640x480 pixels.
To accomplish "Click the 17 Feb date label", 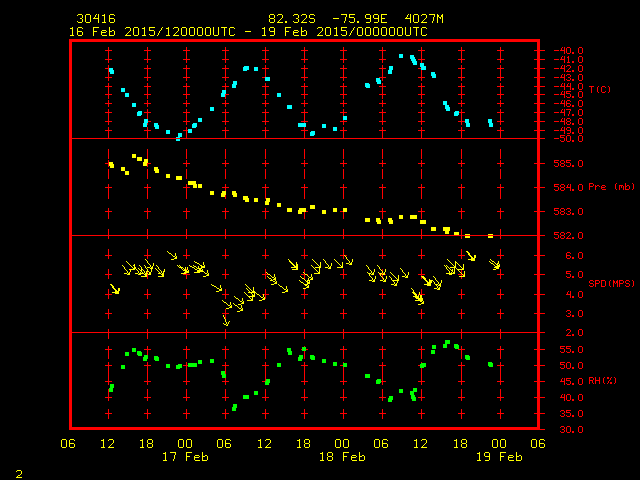I will tap(185, 457).
